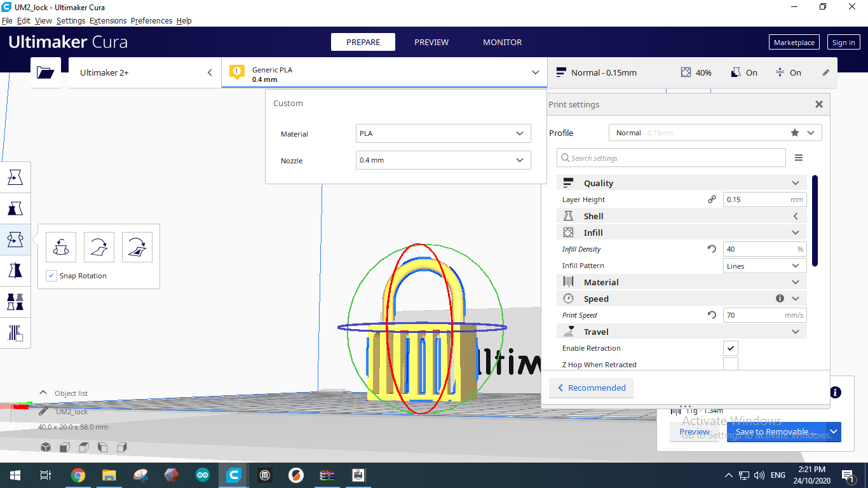Click the Sign in button
This screenshot has width=868, height=488.
coord(843,43)
